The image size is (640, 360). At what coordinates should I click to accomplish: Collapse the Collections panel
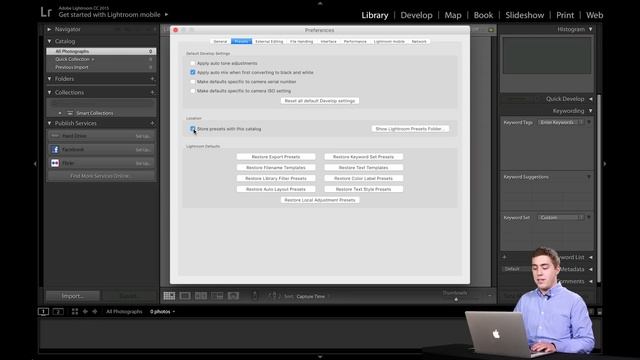[49, 93]
